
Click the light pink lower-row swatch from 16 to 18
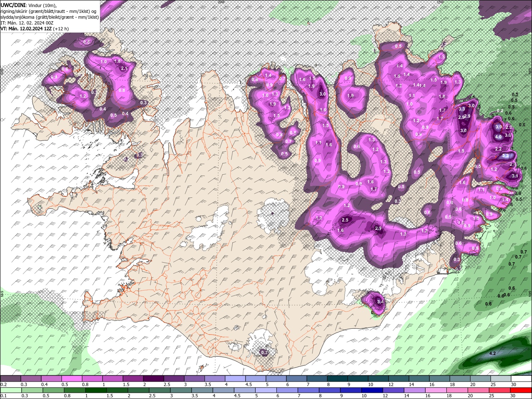point(437,390)
